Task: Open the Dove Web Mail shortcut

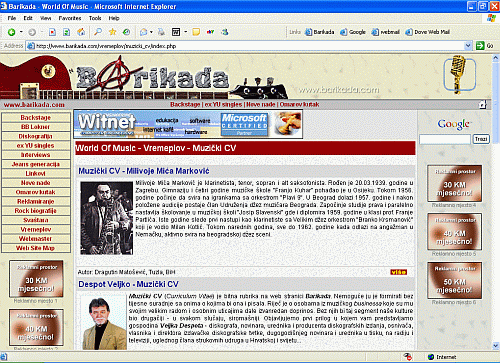Action: (x=428, y=32)
